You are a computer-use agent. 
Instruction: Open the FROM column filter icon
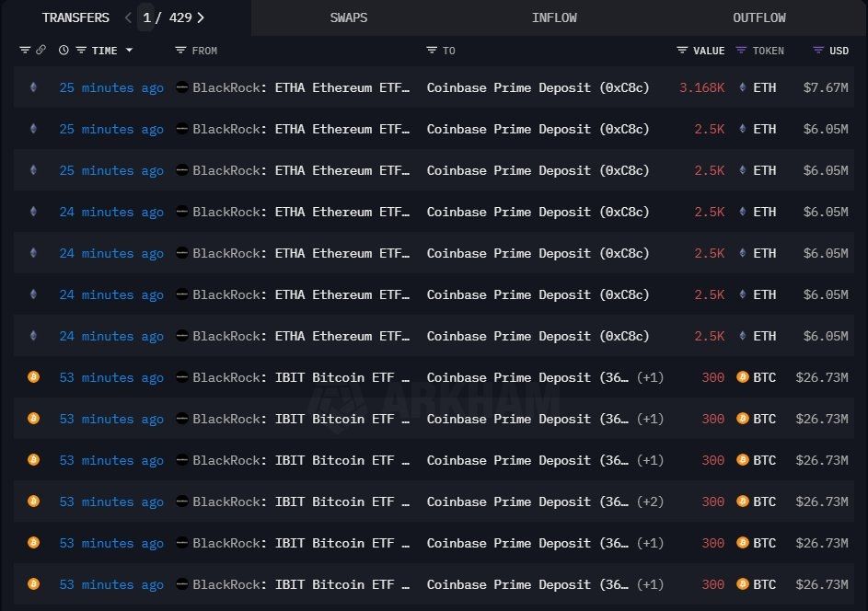point(180,51)
